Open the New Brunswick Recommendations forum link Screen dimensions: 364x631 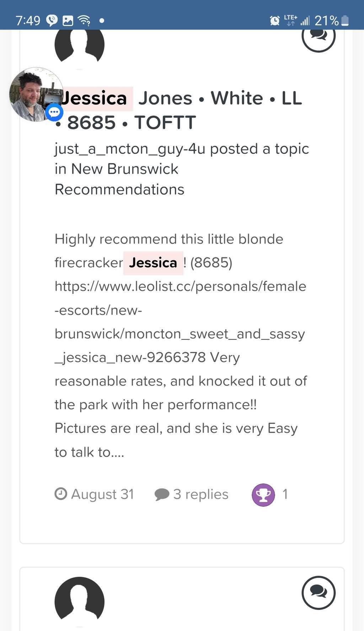(x=119, y=179)
